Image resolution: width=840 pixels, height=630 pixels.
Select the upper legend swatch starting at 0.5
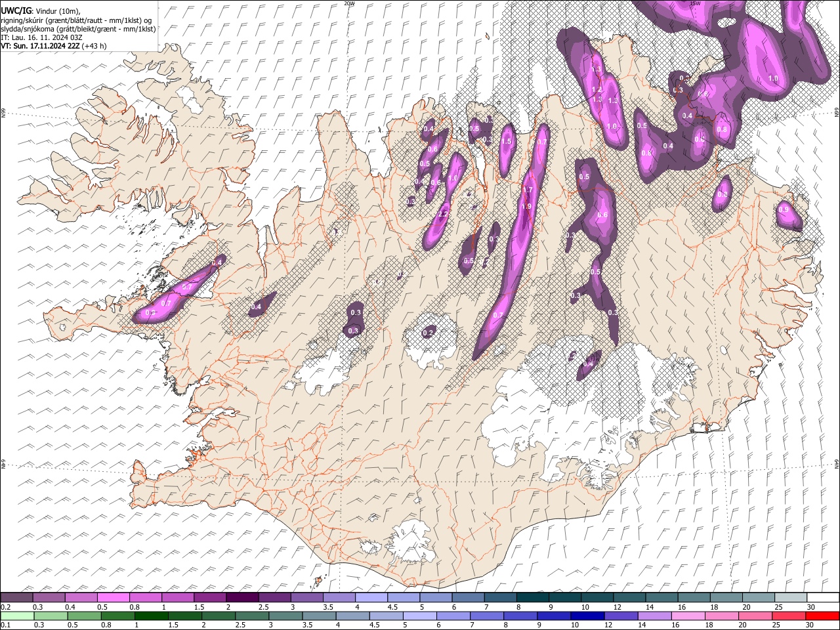point(113,597)
